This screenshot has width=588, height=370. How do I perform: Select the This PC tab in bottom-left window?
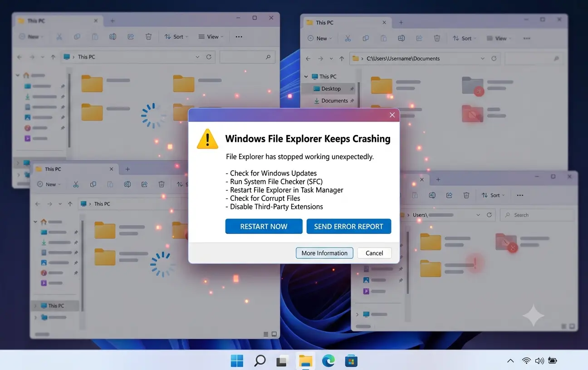point(74,169)
